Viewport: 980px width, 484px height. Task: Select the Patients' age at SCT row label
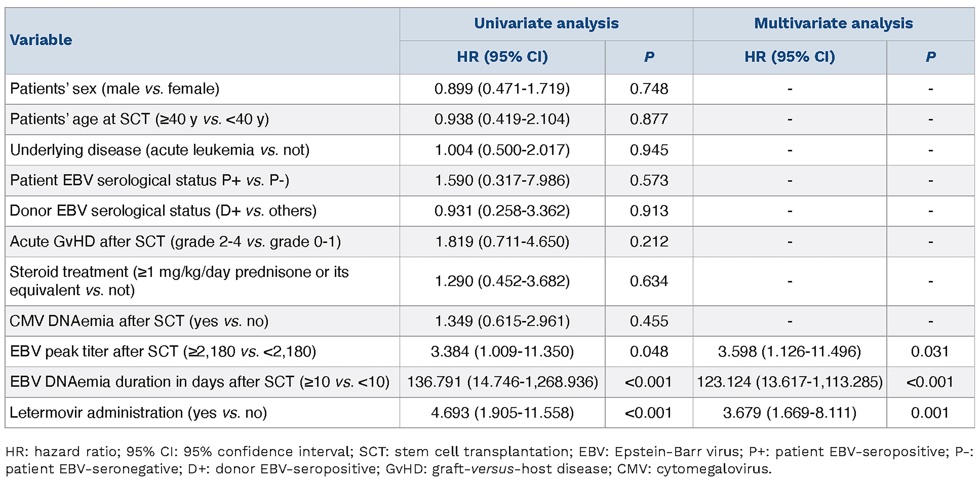coord(139,119)
